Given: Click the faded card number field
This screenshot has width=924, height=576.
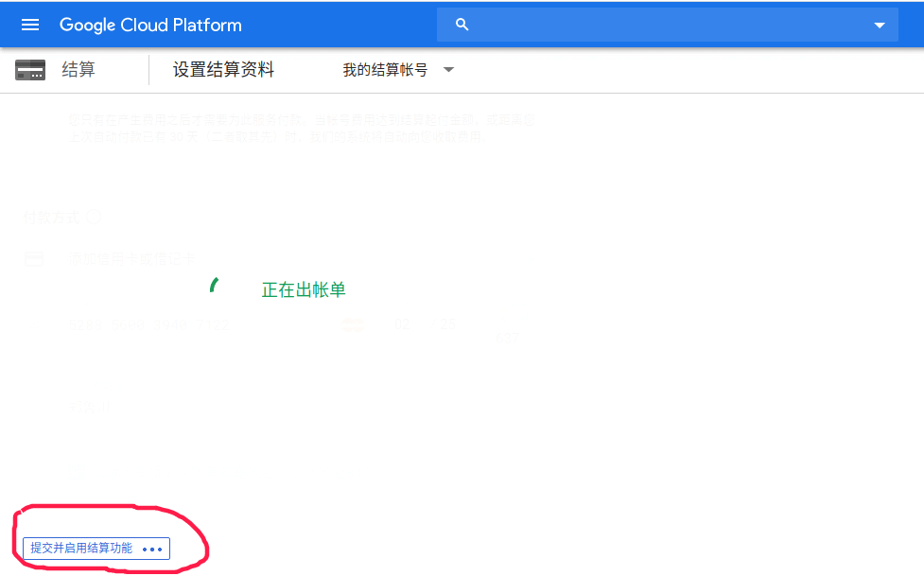Looking at the screenshot, I should click(148, 325).
